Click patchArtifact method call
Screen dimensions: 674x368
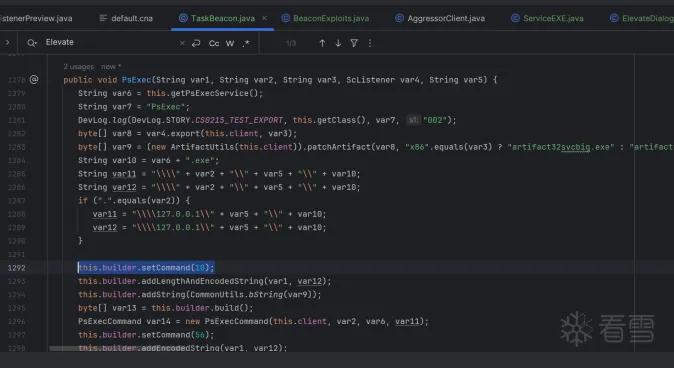pyautogui.click(x=338, y=147)
